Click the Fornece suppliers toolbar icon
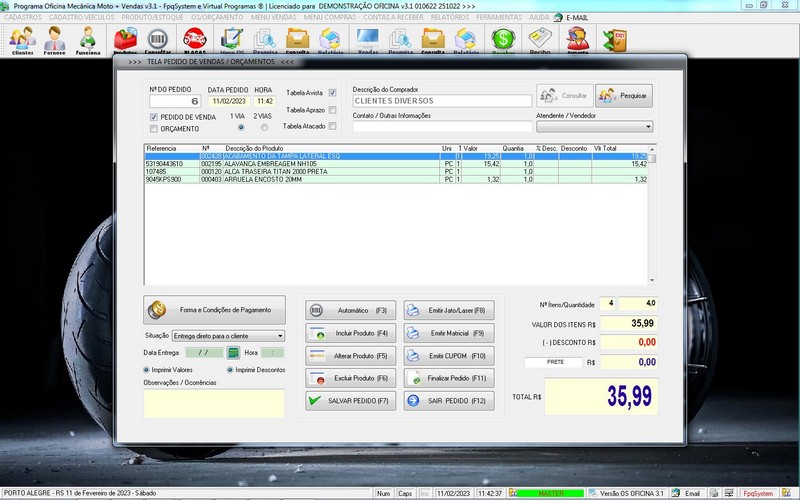The image size is (800, 500). pos(55,39)
